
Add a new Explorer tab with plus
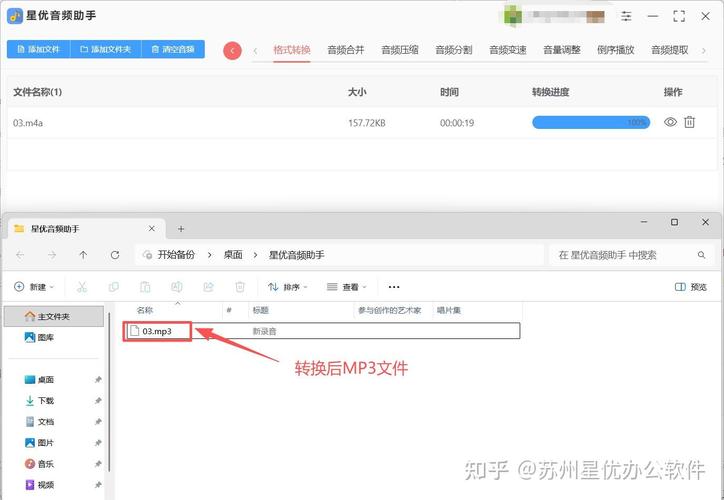point(181,229)
